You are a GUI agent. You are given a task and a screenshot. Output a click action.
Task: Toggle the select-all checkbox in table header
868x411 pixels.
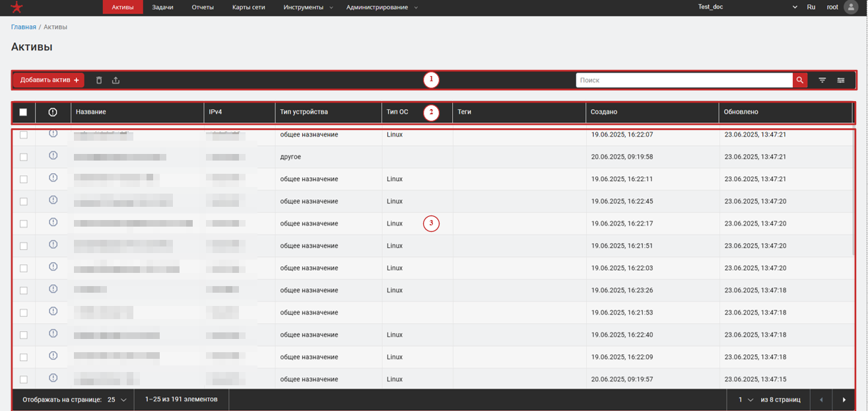23,112
